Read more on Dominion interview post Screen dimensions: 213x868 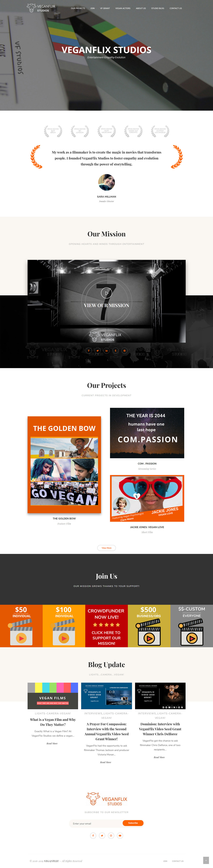[x=159, y=757]
